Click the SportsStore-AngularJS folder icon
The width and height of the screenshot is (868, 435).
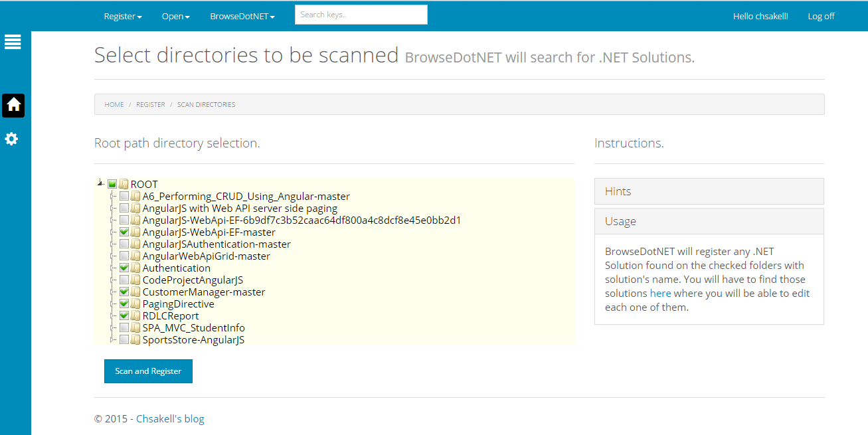[135, 340]
